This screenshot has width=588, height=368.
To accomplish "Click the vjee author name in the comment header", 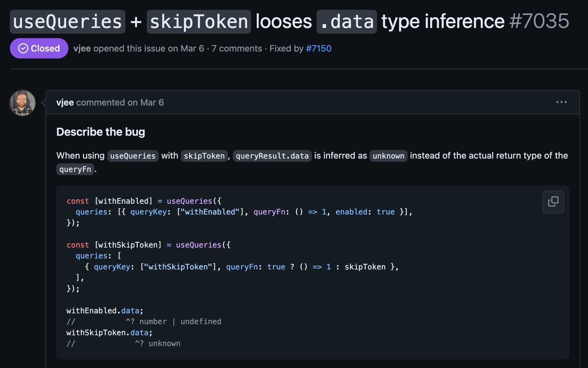I will coord(65,102).
